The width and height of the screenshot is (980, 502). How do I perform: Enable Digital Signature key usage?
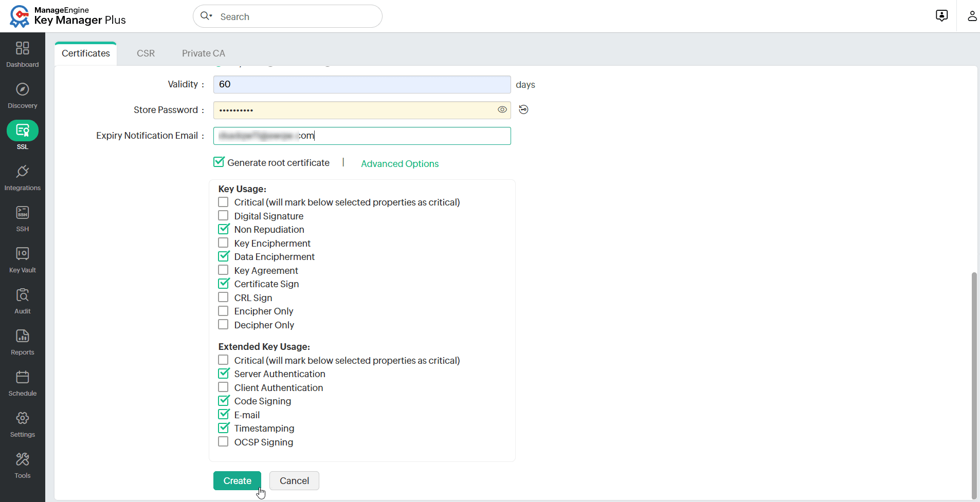point(223,216)
